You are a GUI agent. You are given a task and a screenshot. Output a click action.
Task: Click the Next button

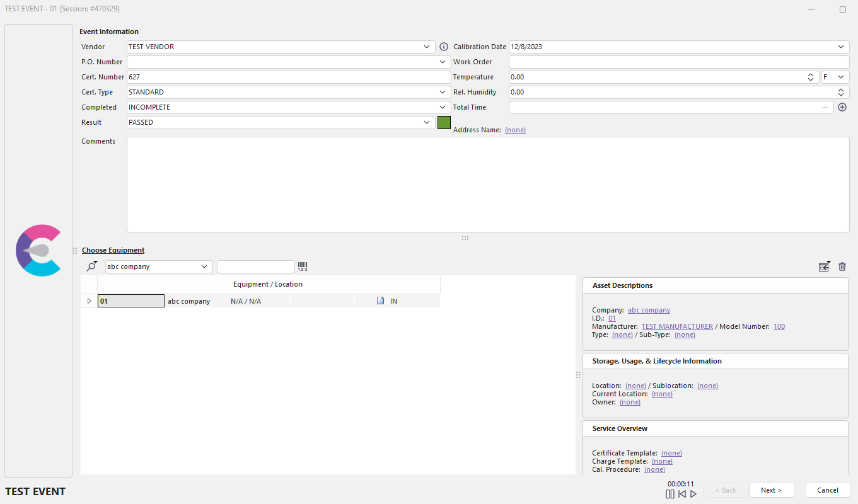pyautogui.click(x=770, y=490)
